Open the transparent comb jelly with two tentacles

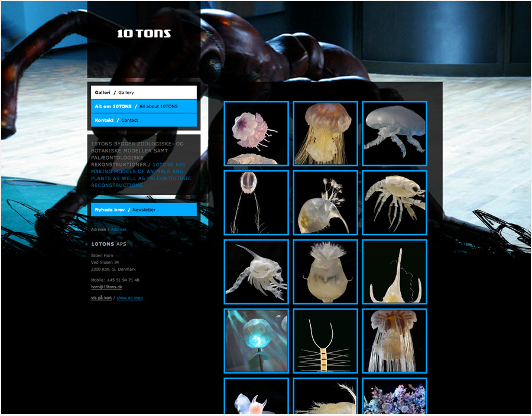click(256, 203)
